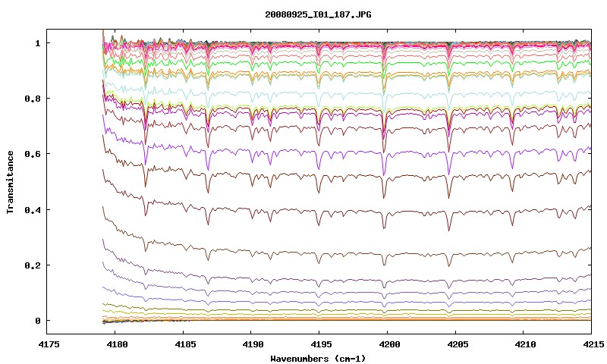
Task: Click y-axis tick label 0.4
Action: (33, 209)
